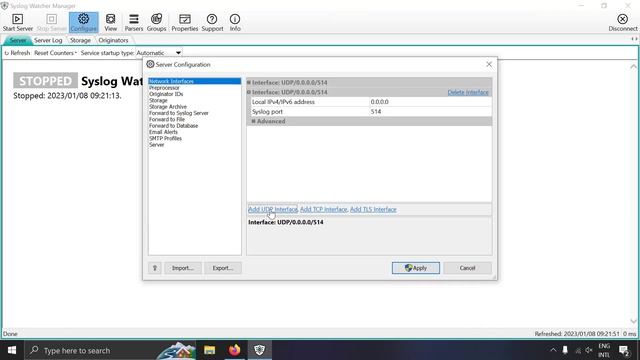Open the Groups toolbar icon

156,22
